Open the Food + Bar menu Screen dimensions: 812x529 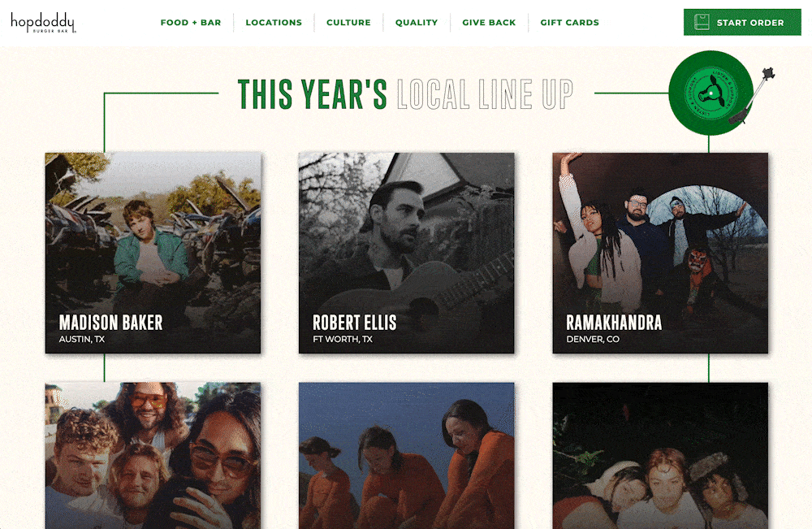tap(191, 22)
